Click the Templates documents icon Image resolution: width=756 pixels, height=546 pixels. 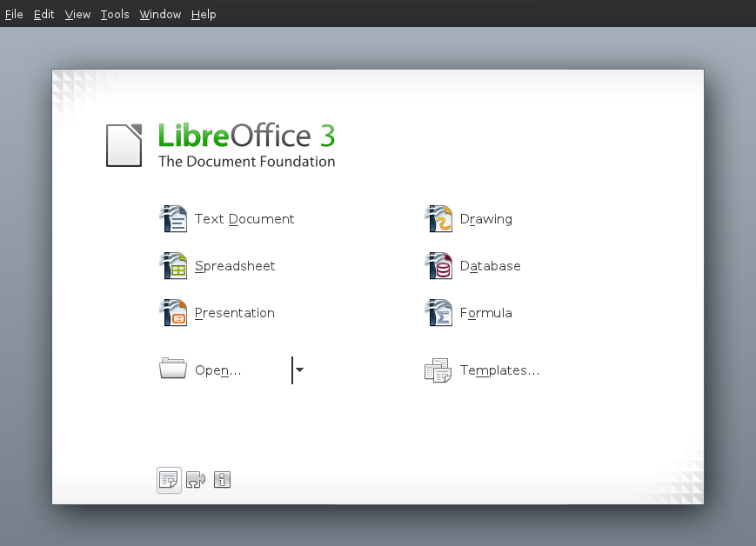coord(438,370)
